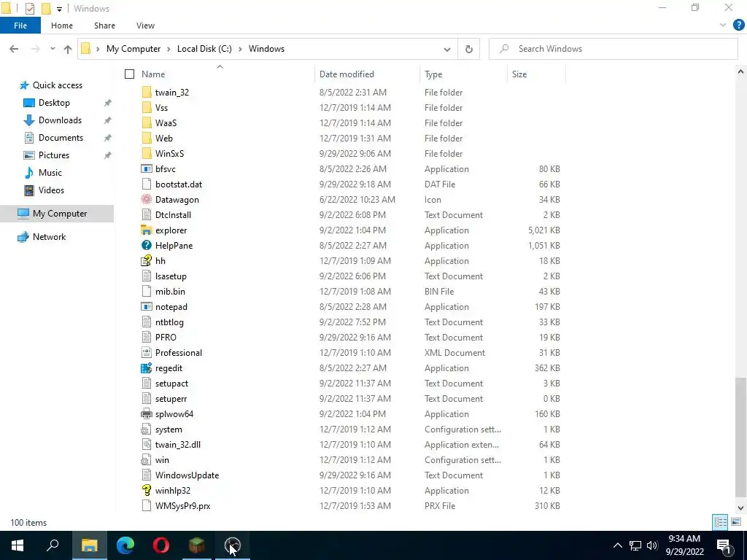
Task: Refresh the Windows folder view
Action: [x=469, y=49]
